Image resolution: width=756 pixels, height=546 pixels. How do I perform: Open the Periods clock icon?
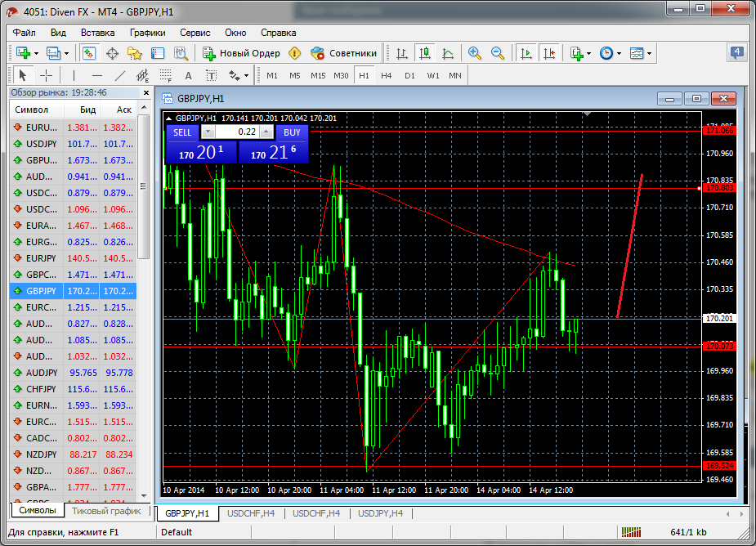(606, 53)
